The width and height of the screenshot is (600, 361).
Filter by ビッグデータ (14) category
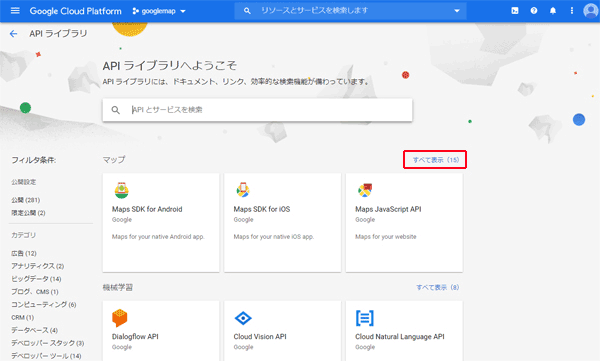click(x=36, y=279)
